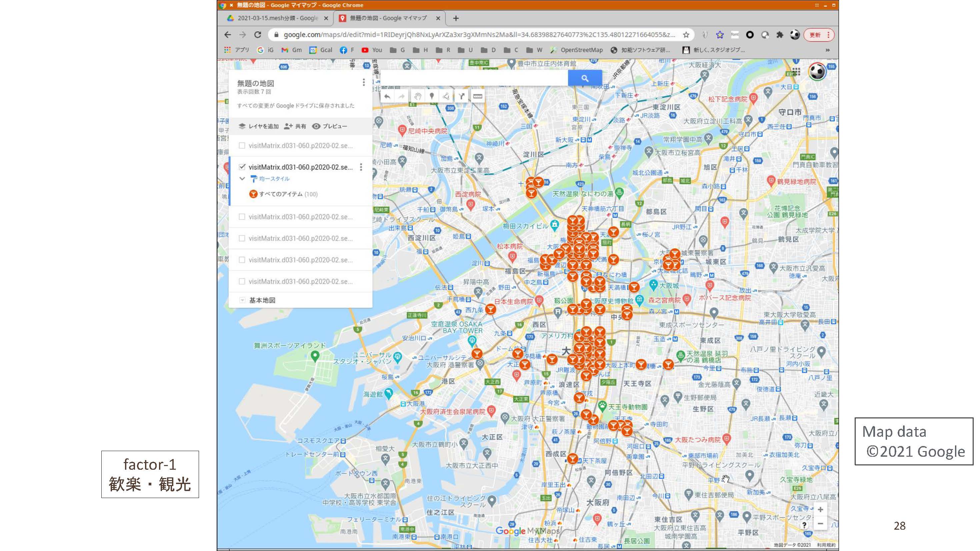Open a new Chrome tab
Viewport: 980px width, 551px height.
coord(456,18)
